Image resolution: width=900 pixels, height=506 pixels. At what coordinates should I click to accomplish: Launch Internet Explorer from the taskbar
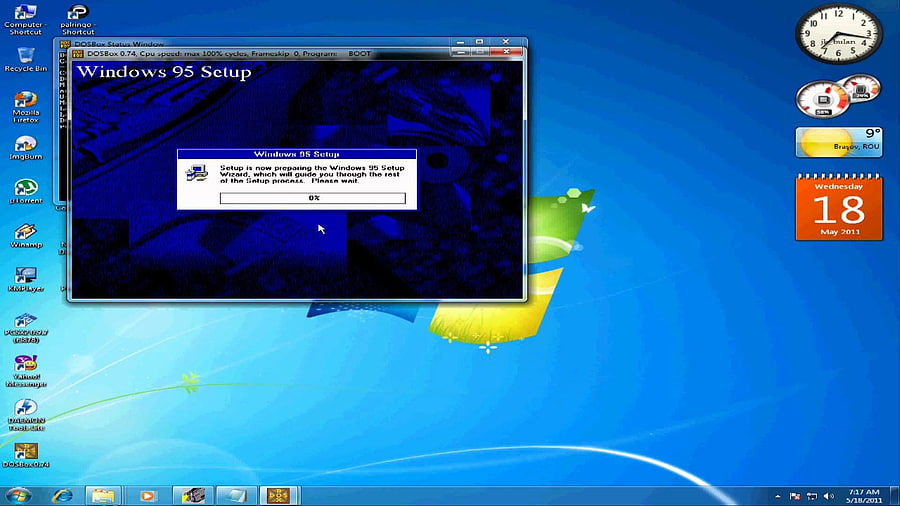tap(62, 495)
